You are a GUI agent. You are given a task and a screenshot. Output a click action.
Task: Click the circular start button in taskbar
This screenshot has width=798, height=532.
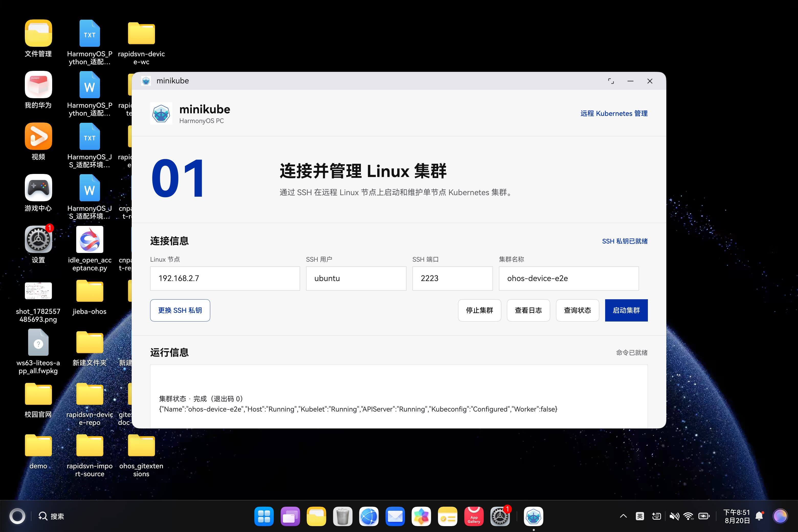click(x=17, y=516)
